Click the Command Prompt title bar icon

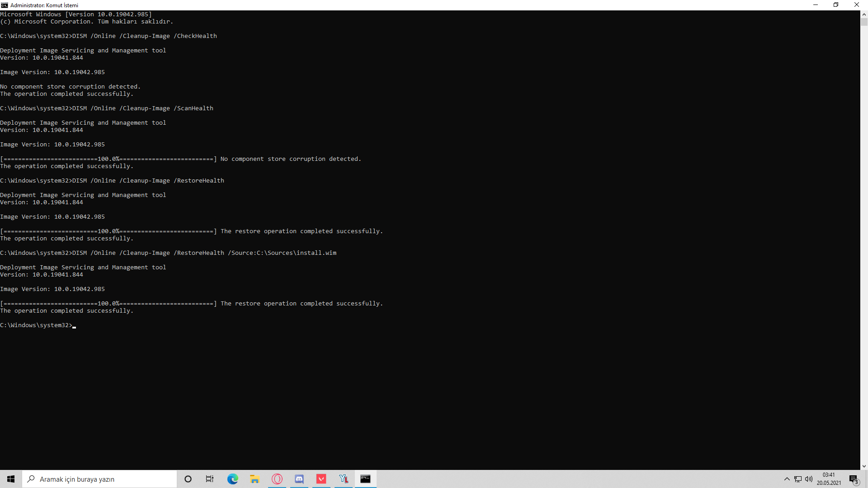tap(5, 5)
